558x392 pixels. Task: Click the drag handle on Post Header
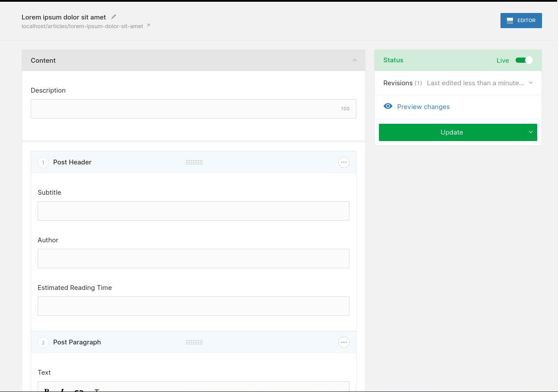tap(194, 162)
